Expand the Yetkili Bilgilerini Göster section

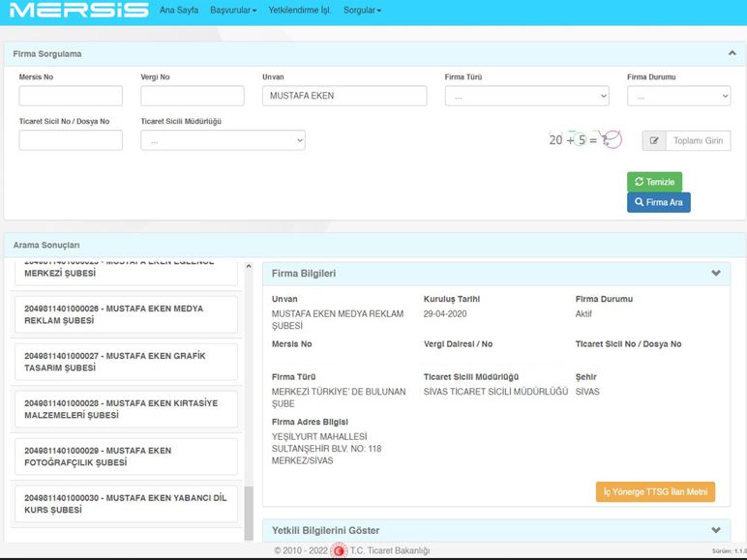click(716, 530)
